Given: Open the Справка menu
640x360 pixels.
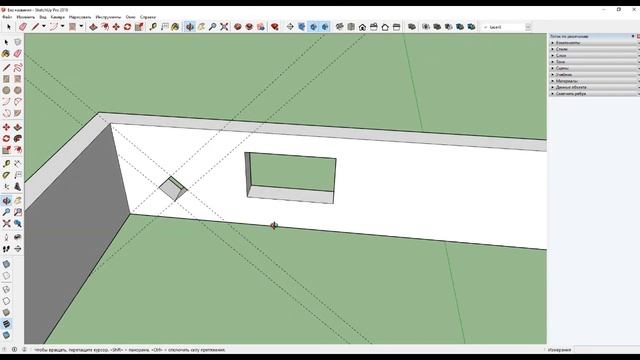Looking at the screenshot, I should [x=148, y=17].
